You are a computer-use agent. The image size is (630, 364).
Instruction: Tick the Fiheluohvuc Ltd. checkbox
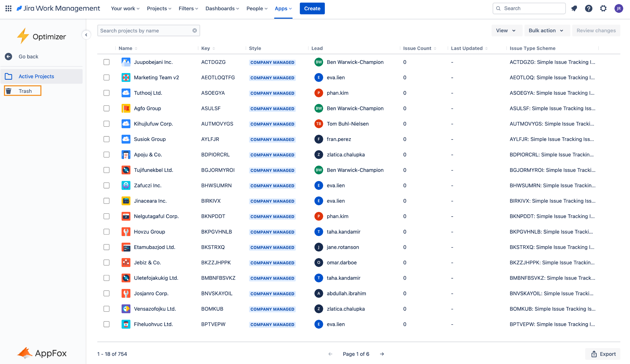[x=106, y=324]
